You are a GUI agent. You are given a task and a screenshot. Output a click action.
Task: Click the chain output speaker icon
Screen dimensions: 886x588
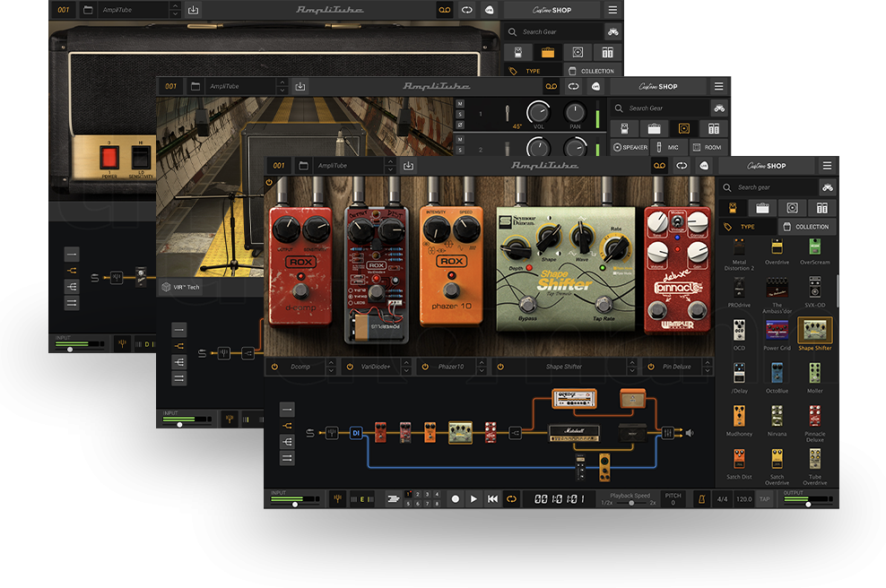click(x=690, y=433)
